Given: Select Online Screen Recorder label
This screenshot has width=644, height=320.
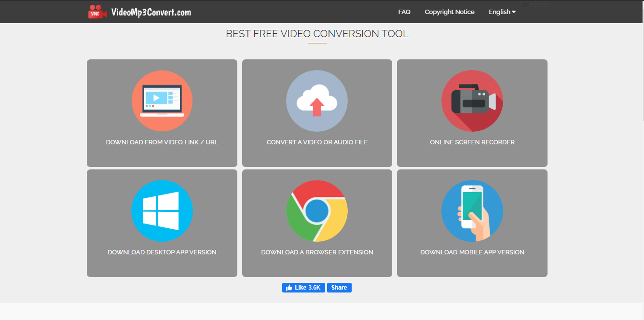Looking at the screenshot, I should (472, 142).
